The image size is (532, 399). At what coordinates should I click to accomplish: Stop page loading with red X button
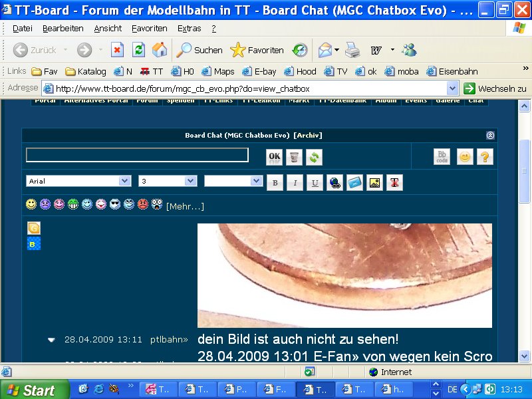(x=117, y=51)
